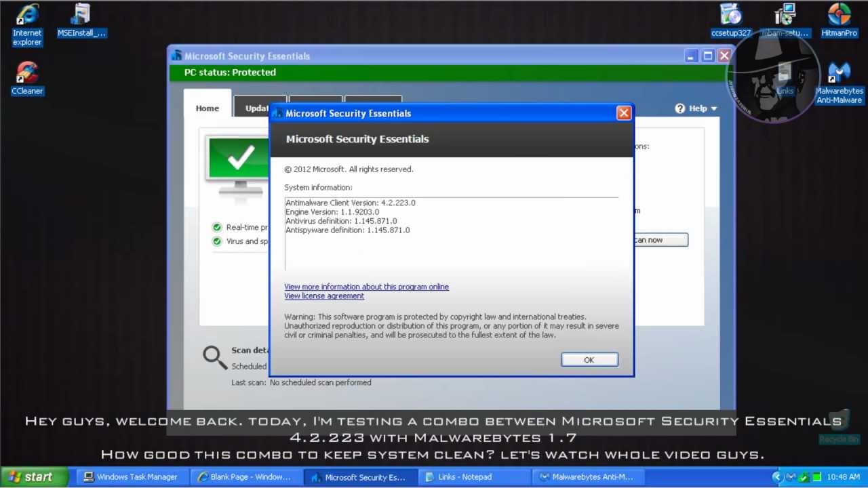868x488 pixels.
Task: Maximize the Microsoft Security Essentials main window
Action: click(x=708, y=56)
